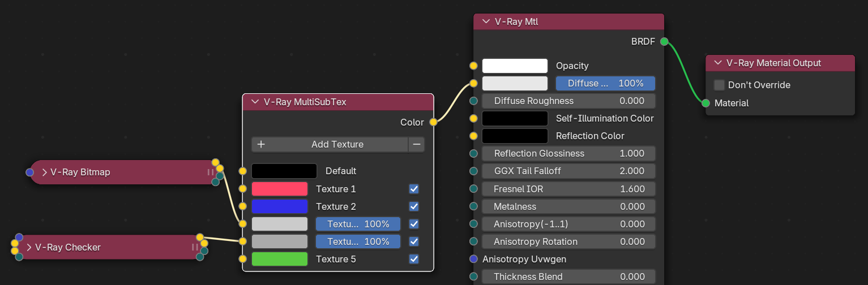Click the Texture 2 input socket

[x=243, y=206]
